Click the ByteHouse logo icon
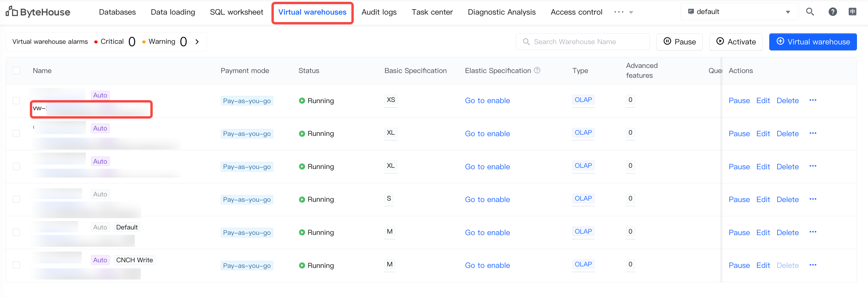Screen dimensions: 868x298 click(x=11, y=11)
